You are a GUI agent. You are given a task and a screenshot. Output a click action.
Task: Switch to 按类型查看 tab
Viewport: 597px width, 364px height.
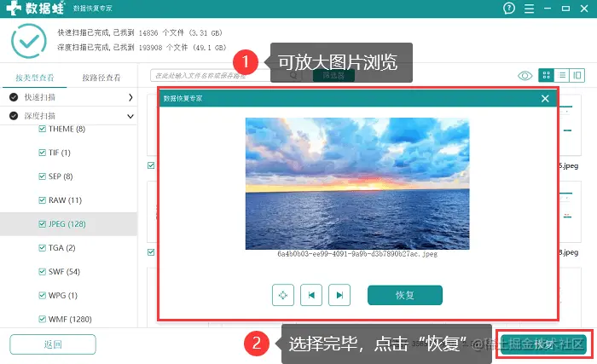(x=35, y=78)
